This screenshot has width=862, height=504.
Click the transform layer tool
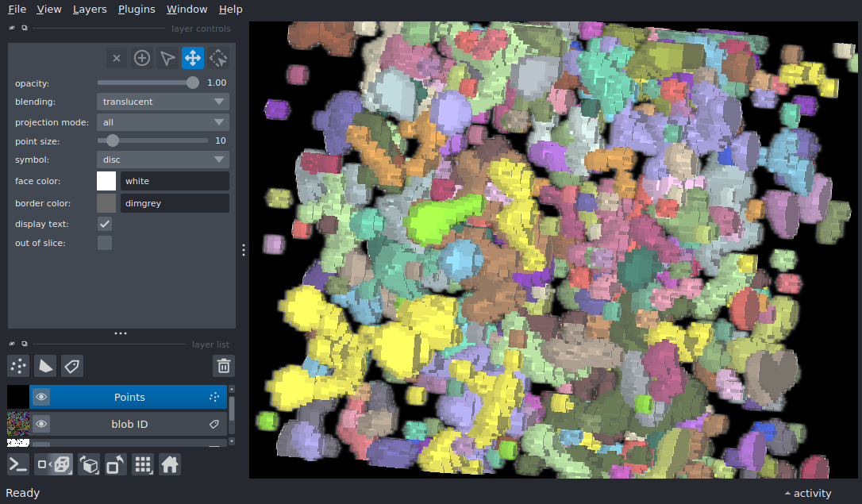218,58
